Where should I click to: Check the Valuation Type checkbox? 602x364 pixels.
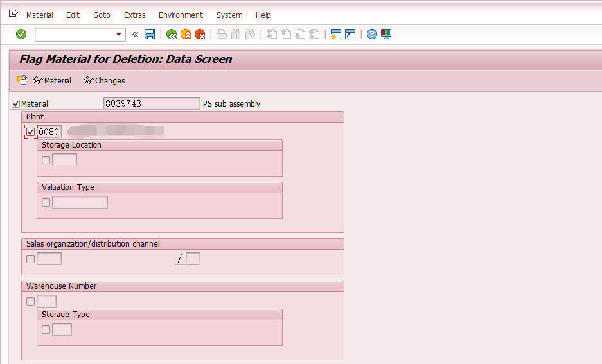click(x=46, y=202)
